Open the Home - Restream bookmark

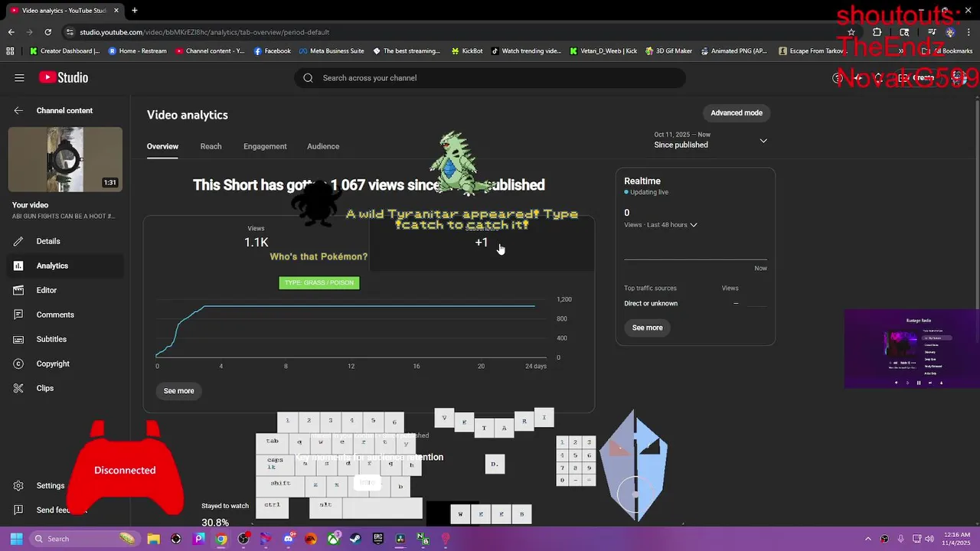tap(138, 51)
